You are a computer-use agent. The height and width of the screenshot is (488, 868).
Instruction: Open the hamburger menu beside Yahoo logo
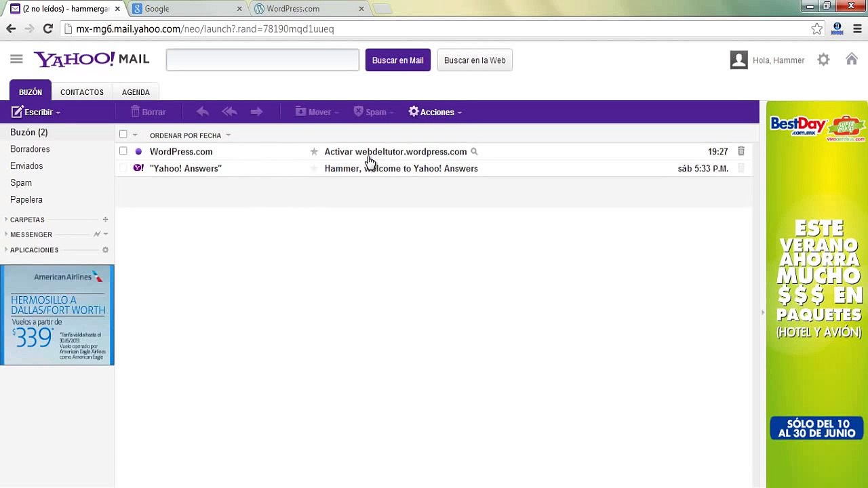tap(16, 60)
